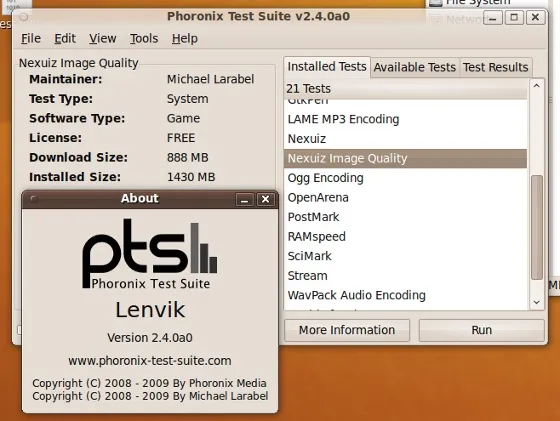The image size is (560, 421).
Task: Click the Michael Larabel maintainer value
Action: [x=210, y=79]
